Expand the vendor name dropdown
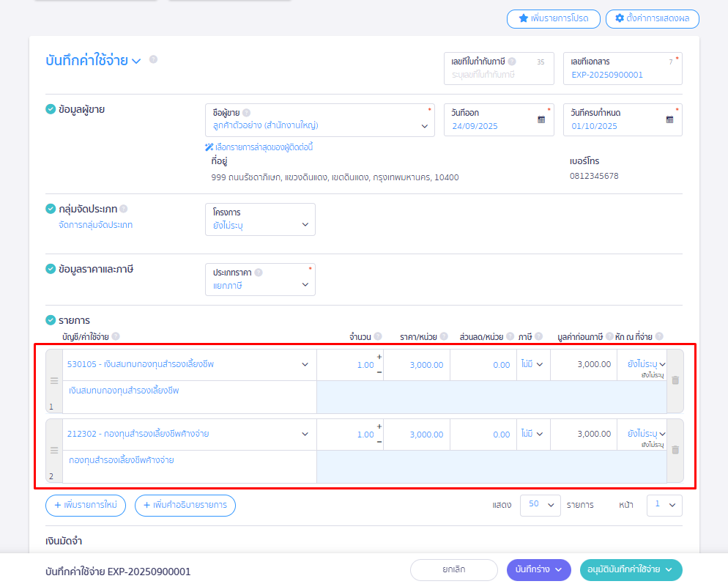728x584 pixels. 425,126
